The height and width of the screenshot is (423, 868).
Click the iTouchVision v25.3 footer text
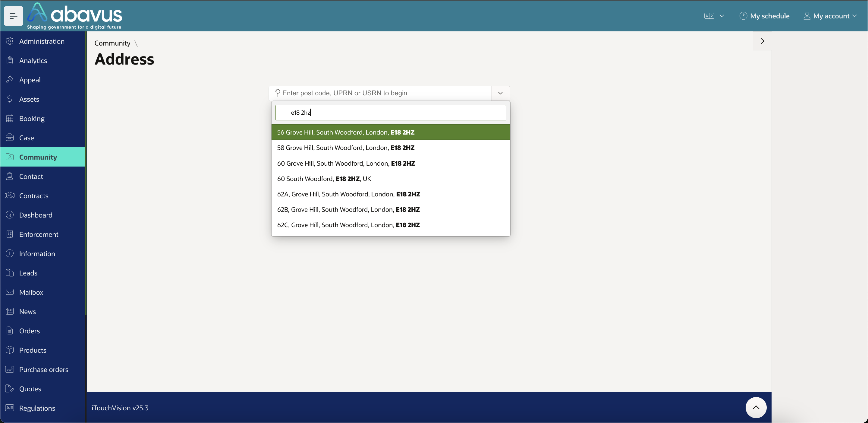[120, 408]
